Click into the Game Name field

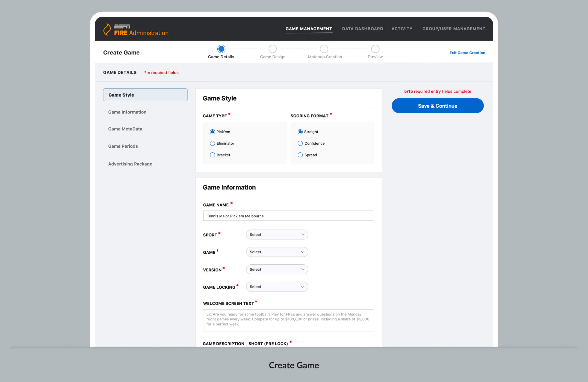pos(288,216)
